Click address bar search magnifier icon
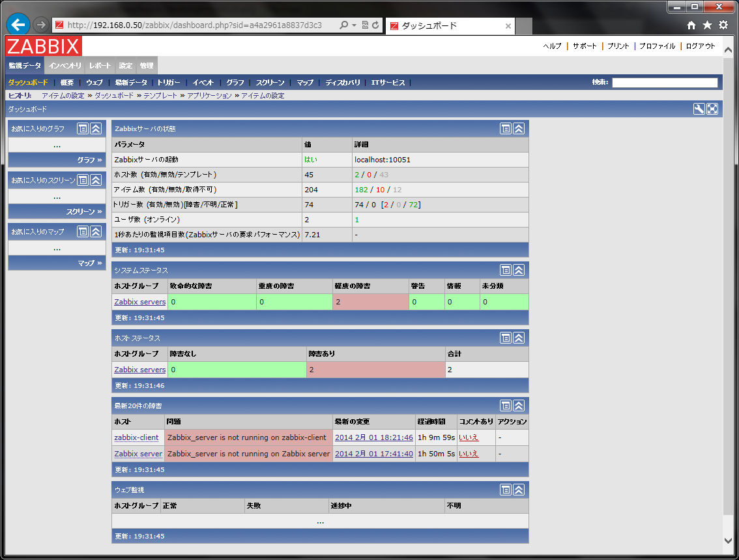 [344, 25]
